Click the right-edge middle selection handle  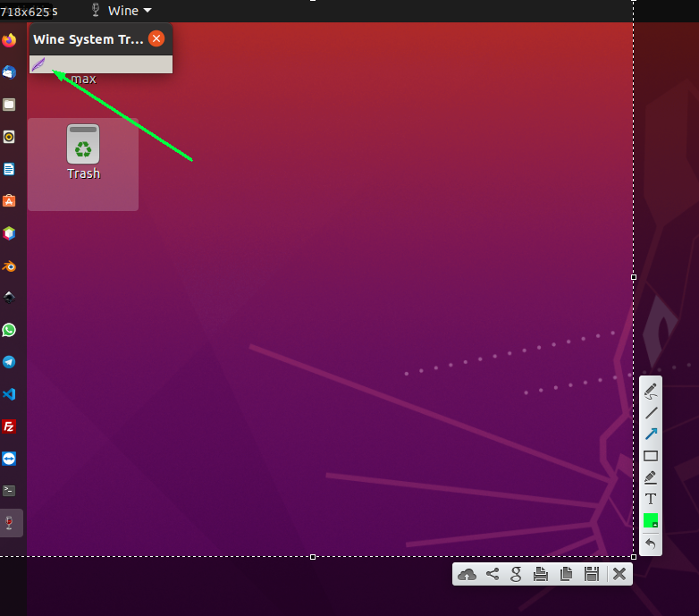coord(634,277)
